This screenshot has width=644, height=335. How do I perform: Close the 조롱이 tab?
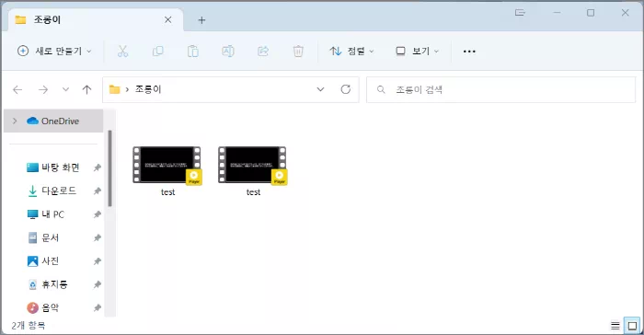tap(168, 19)
